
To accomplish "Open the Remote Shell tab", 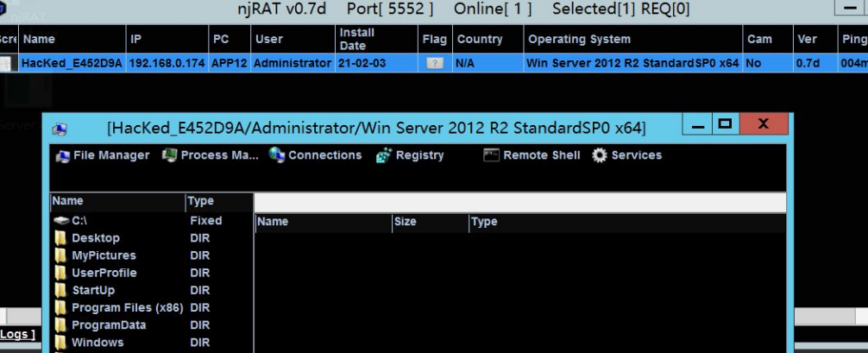I will tap(531, 155).
